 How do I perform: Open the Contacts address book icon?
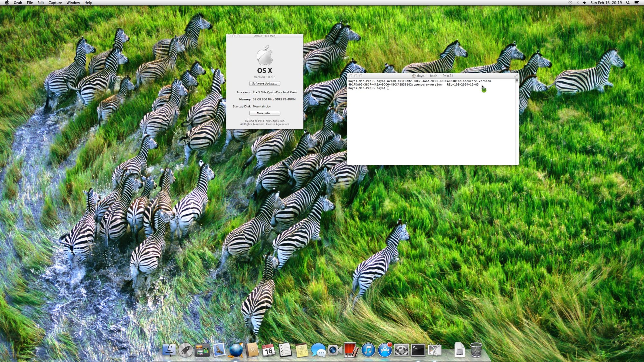click(x=252, y=350)
